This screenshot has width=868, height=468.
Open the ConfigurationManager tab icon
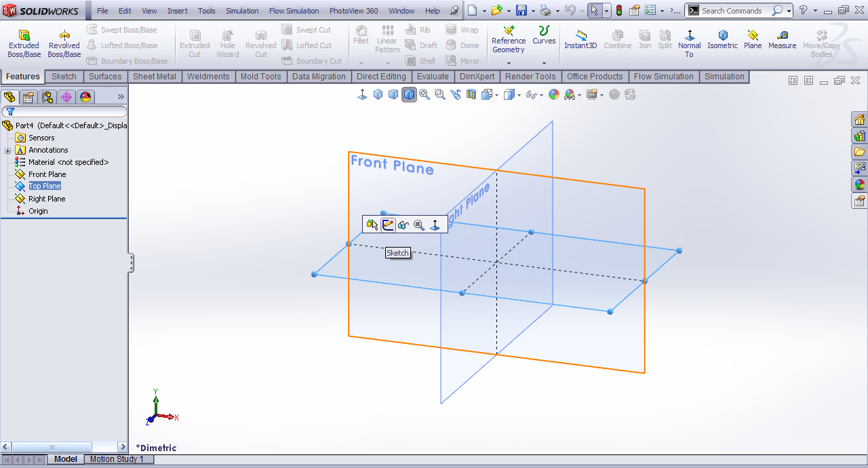click(47, 97)
